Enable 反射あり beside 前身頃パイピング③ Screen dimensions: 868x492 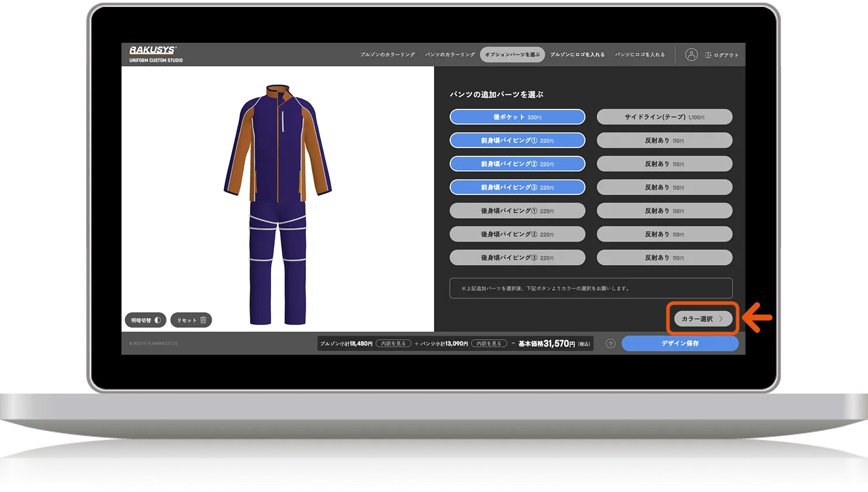[664, 188]
